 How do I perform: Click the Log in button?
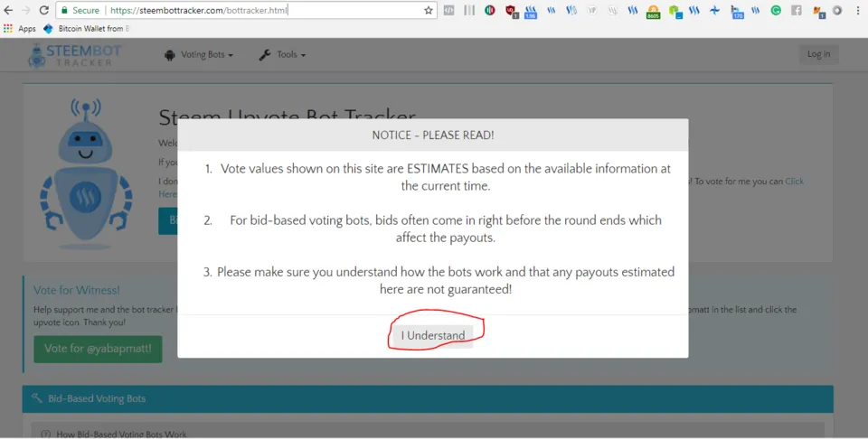[x=818, y=54]
